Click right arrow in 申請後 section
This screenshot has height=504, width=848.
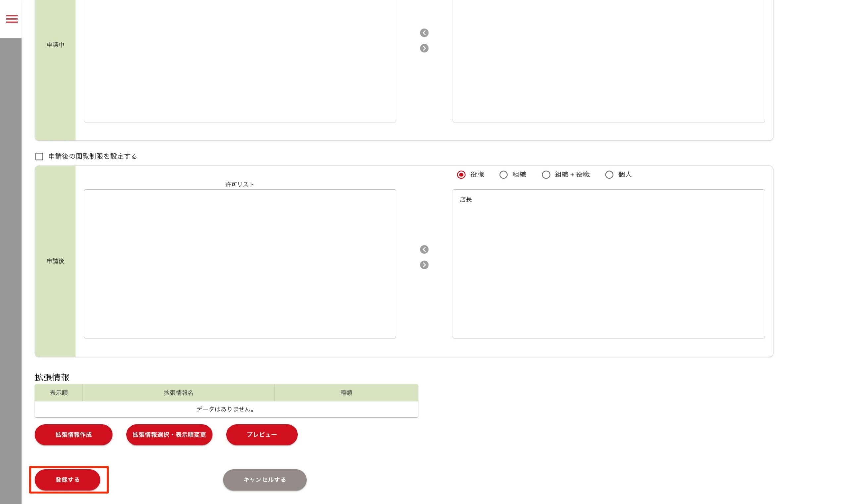coord(424,265)
